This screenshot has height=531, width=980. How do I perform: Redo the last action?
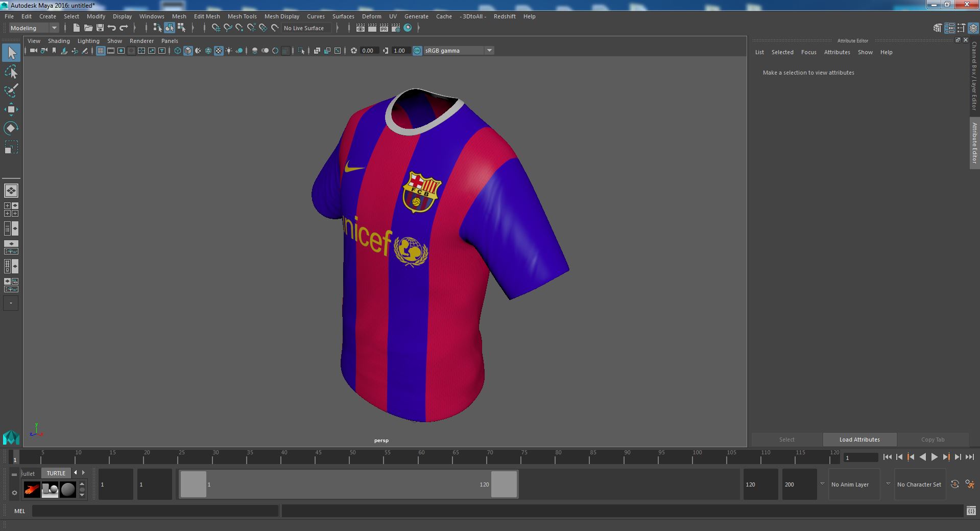tap(124, 28)
